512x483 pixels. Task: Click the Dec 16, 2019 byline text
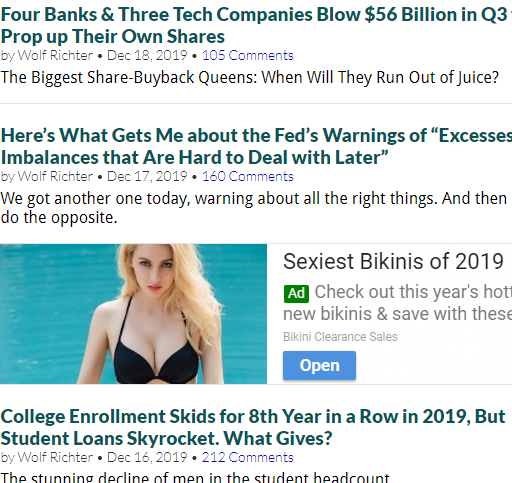coord(147,457)
